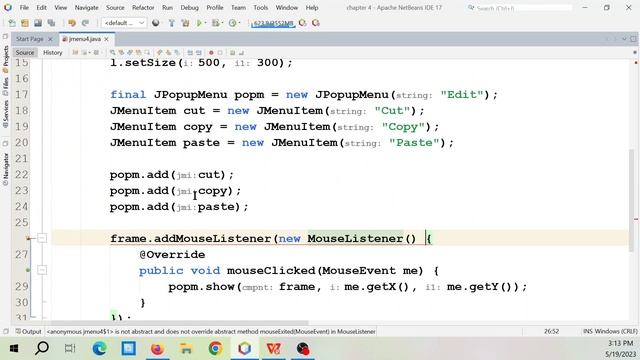
Task: Close the Start Page tab
Action: [x=50, y=39]
